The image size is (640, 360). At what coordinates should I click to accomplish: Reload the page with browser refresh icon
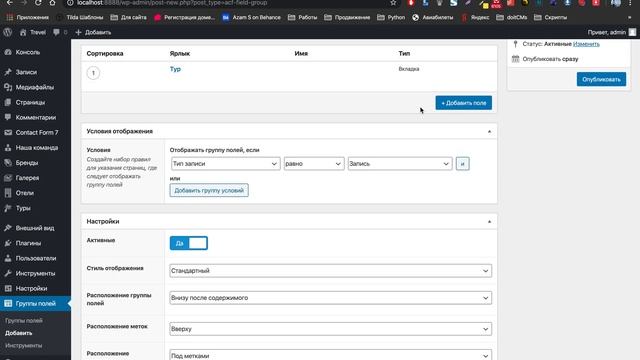[38, 3]
